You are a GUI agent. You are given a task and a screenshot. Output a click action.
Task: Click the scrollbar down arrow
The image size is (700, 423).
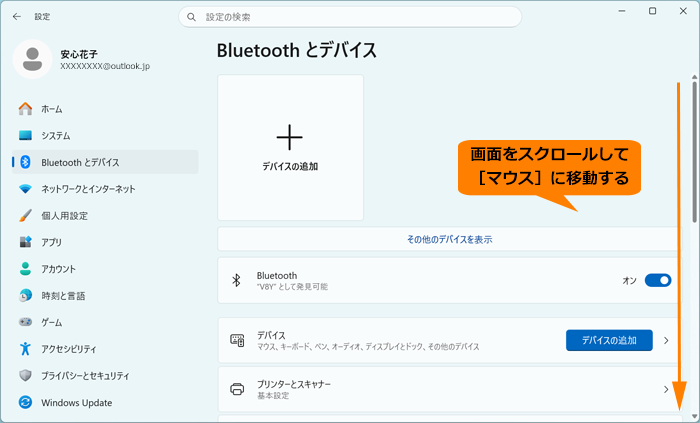[x=694, y=417]
